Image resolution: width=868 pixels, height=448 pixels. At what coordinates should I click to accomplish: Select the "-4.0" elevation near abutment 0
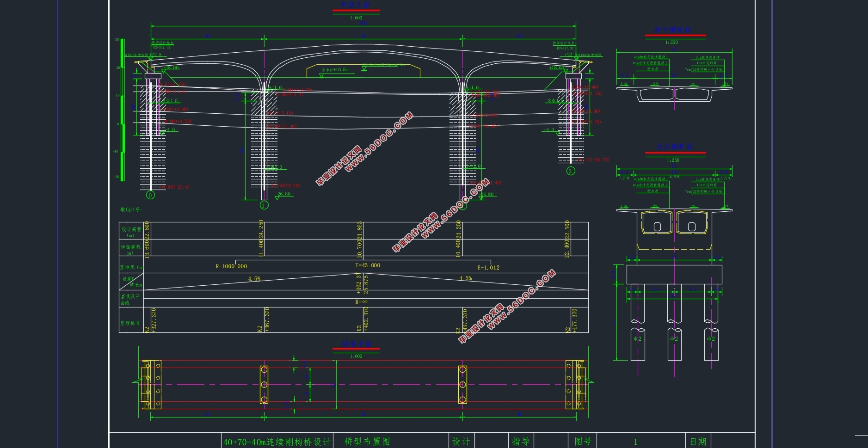170,130
